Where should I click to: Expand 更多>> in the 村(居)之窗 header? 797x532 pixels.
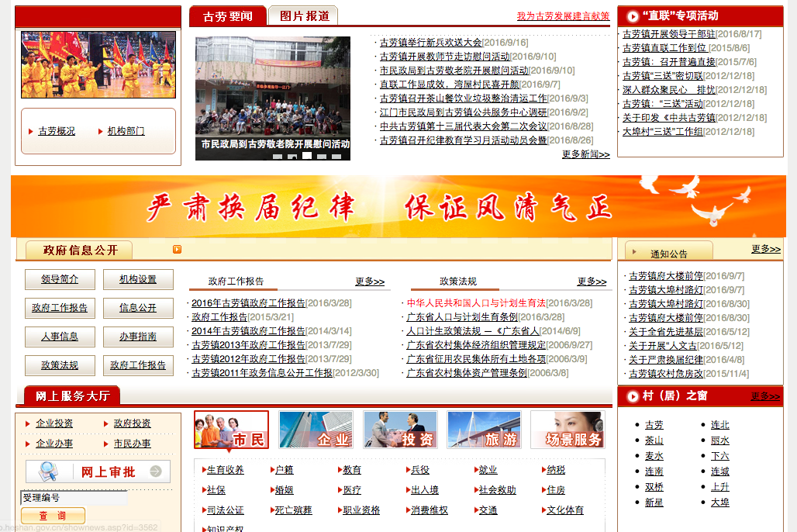tap(764, 396)
